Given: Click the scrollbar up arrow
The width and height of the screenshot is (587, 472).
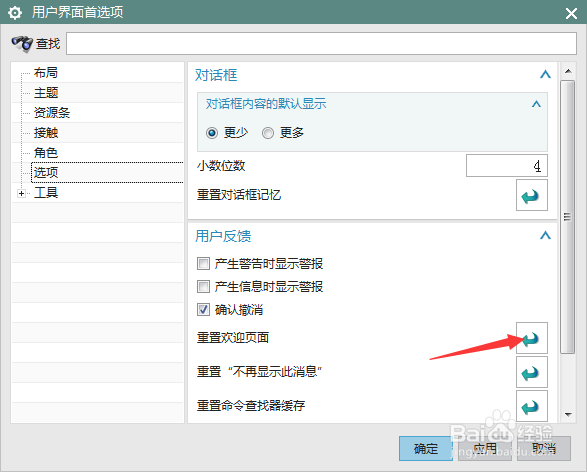Looking at the screenshot, I should (568, 71).
